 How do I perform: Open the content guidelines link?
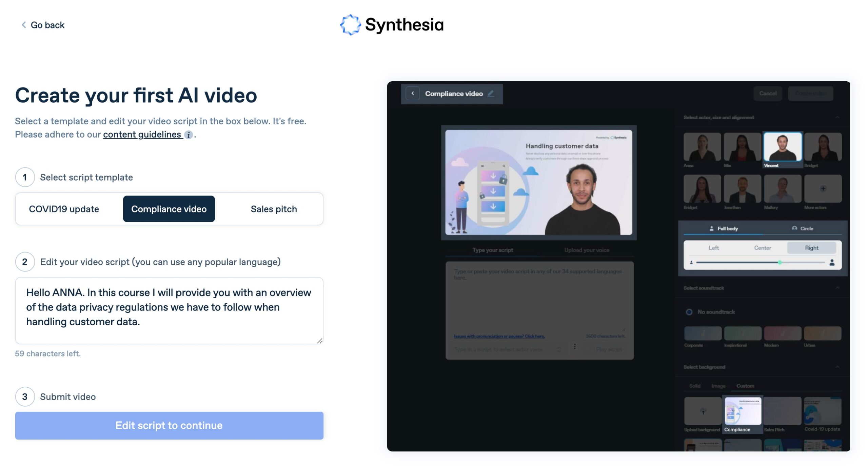(x=141, y=134)
